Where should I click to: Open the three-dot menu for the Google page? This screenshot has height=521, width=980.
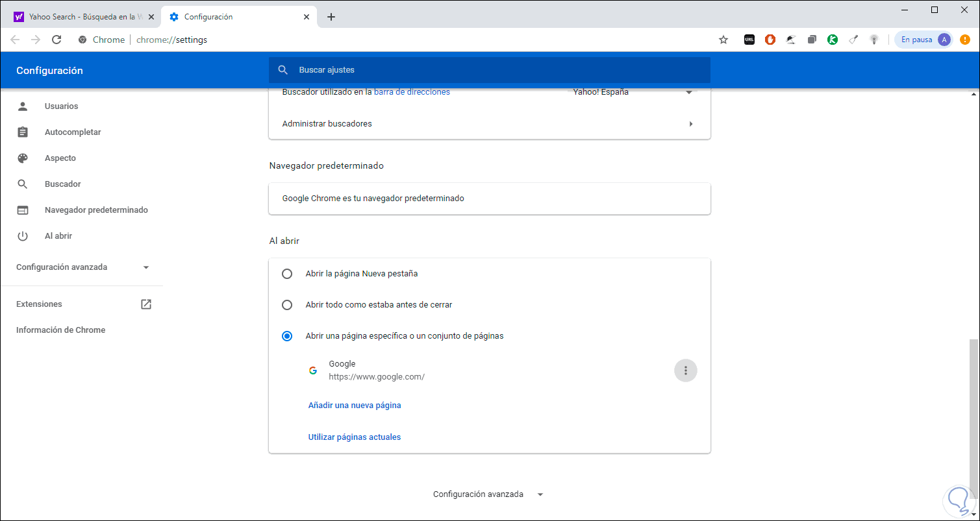(x=685, y=370)
